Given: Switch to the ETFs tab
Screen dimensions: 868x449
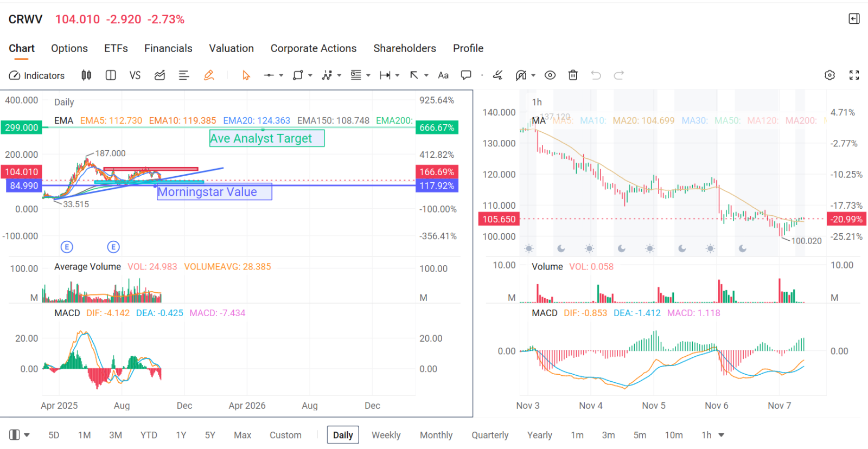Looking at the screenshot, I should tap(116, 48).
